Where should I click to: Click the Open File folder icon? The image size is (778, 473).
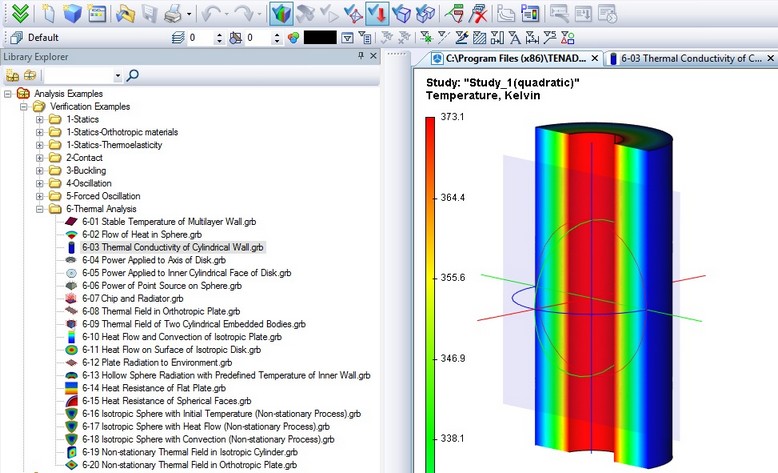125,14
